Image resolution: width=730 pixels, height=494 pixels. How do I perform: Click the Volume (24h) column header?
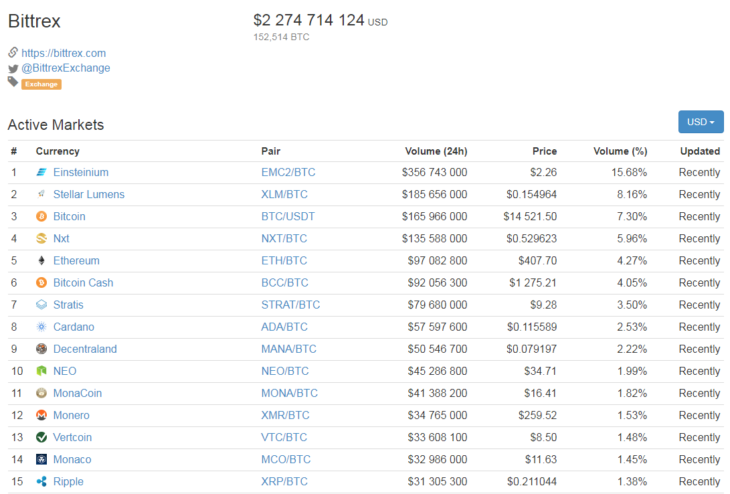[x=436, y=151]
